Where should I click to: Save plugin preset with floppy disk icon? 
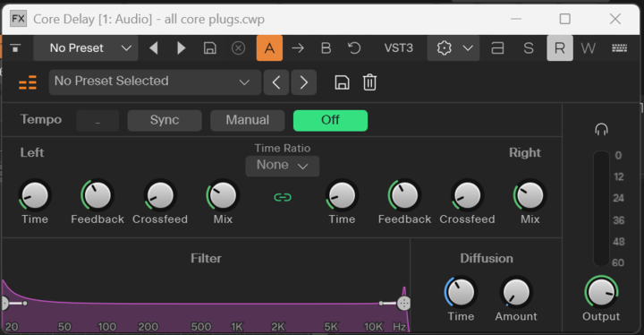tap(342, 82)
